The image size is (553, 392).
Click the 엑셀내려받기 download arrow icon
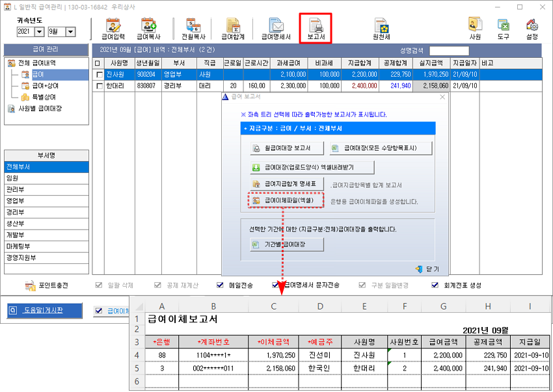[x=256, y=168]
